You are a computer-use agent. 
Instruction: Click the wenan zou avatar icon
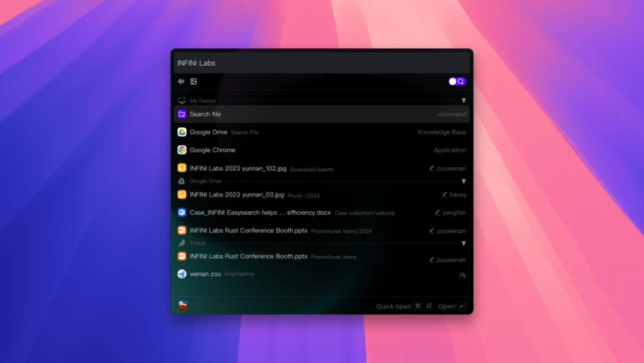[182, 274]
